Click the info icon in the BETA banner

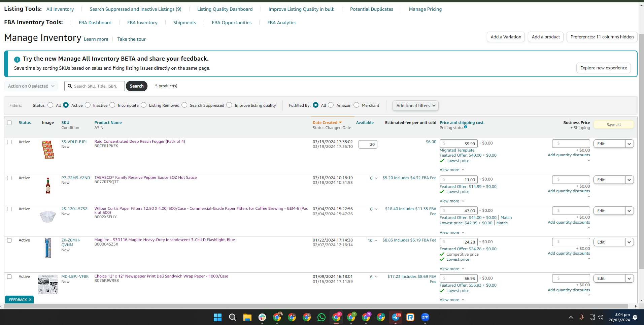[17, 59]
